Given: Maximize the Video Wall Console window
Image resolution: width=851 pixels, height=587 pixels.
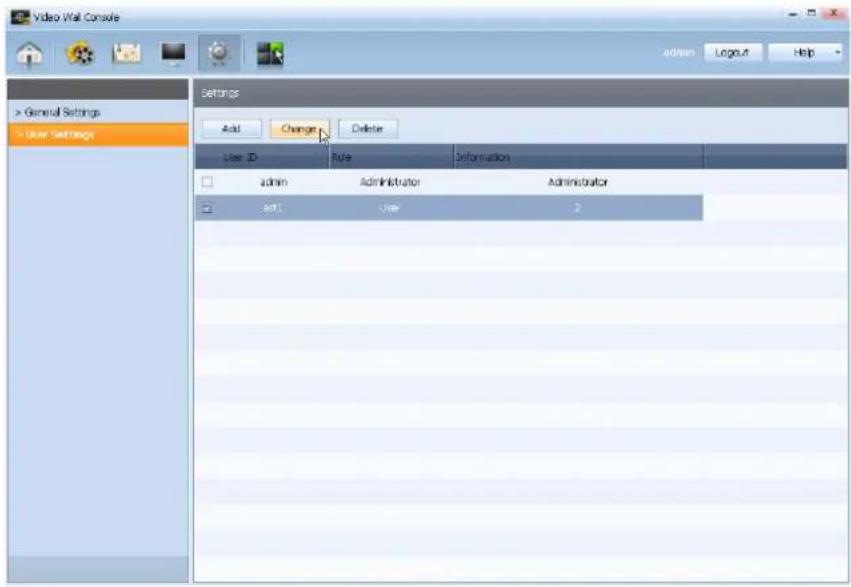Looking at the screenshot, I should click(x=812, y=13).
